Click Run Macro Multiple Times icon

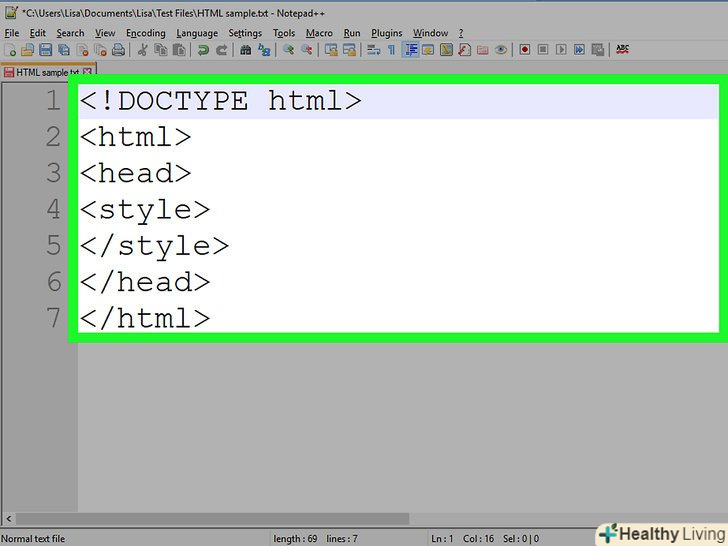(579, 50)
